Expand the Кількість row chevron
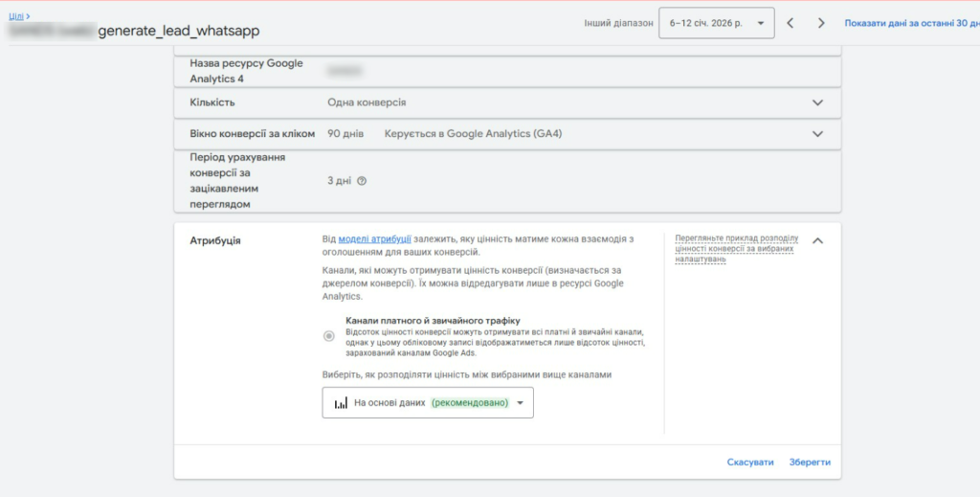Viewport: 980px width, 497px height. pyautogui.click(x=817, y=102)
